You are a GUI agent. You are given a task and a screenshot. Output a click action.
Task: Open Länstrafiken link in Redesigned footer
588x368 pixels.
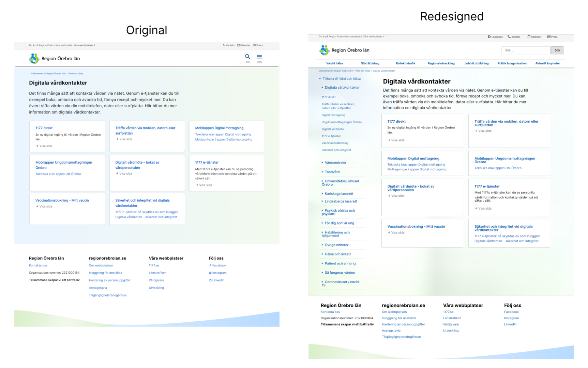[452, 318]
